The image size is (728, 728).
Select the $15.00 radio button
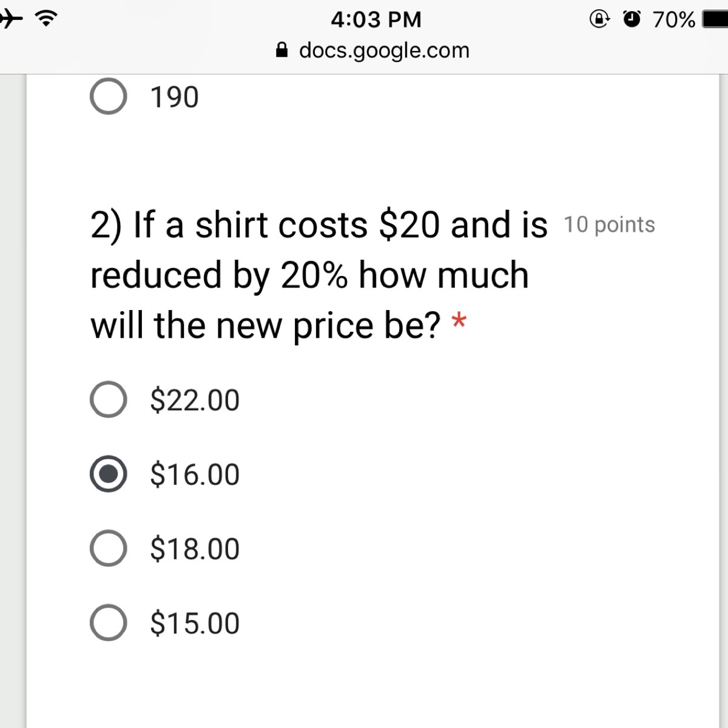pos(109,623)
